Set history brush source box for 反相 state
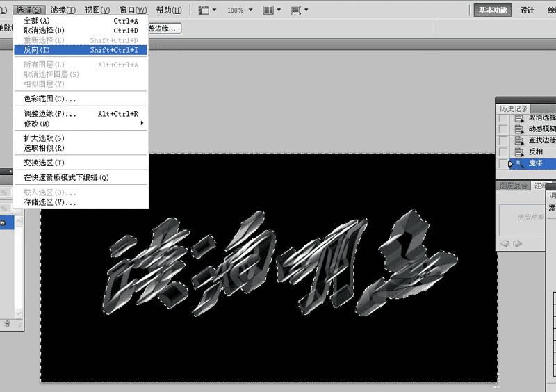The width and height of the screenshot is (556, 392). coord(503,152)
